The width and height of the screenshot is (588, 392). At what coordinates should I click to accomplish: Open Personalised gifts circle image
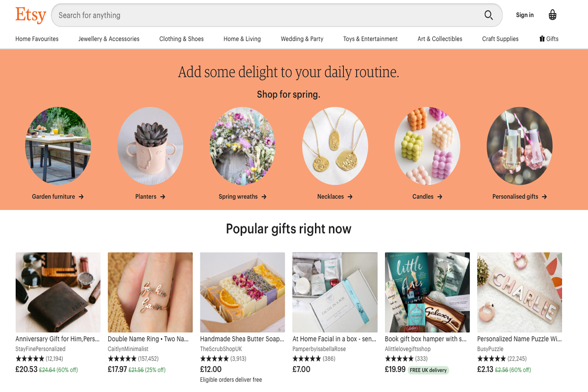tap(519, 146)
